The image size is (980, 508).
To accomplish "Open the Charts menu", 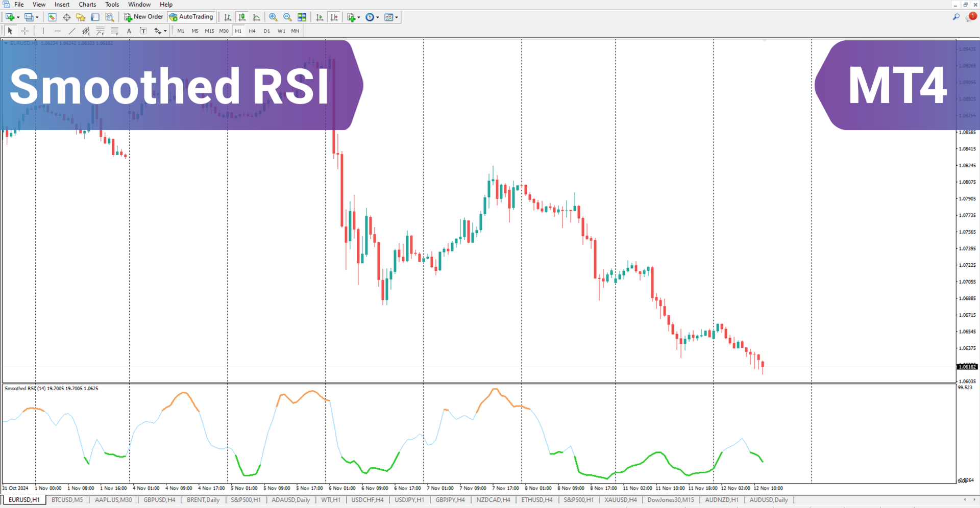I will (x=87, y=4).
